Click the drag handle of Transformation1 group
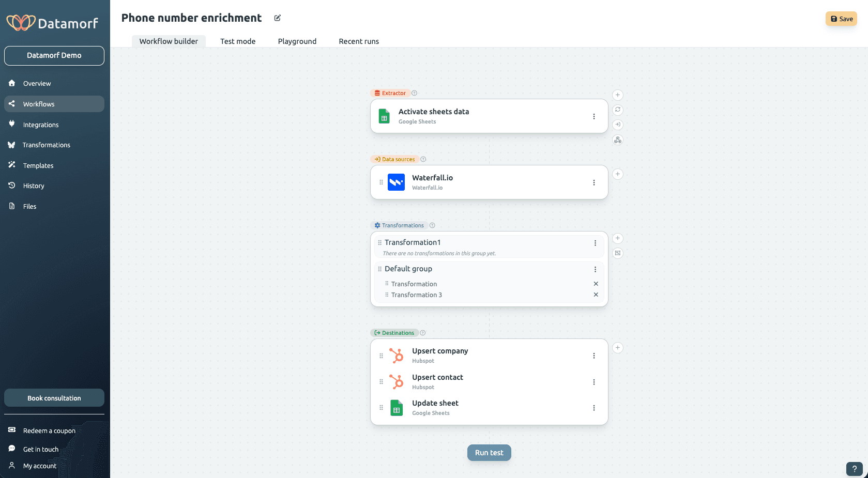The width and height of the screenshot is (868, 478). coord(379,243)
